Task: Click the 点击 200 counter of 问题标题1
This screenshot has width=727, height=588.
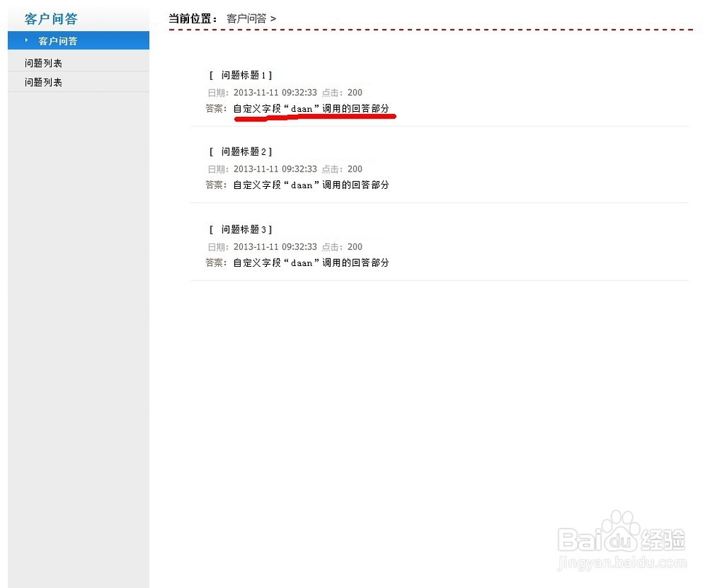Action: point(342,92)
